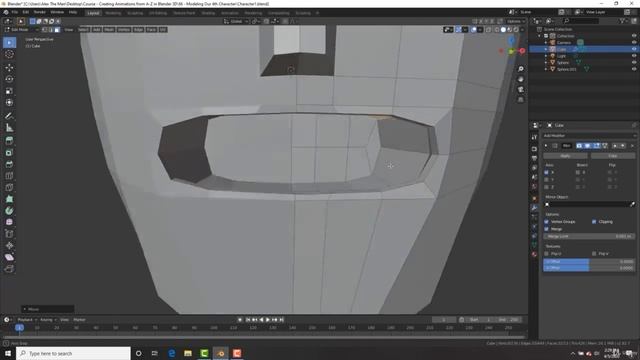Select the Extrude Region tool
The height and width of the screenshot is (360, 640).
point(9,141)
